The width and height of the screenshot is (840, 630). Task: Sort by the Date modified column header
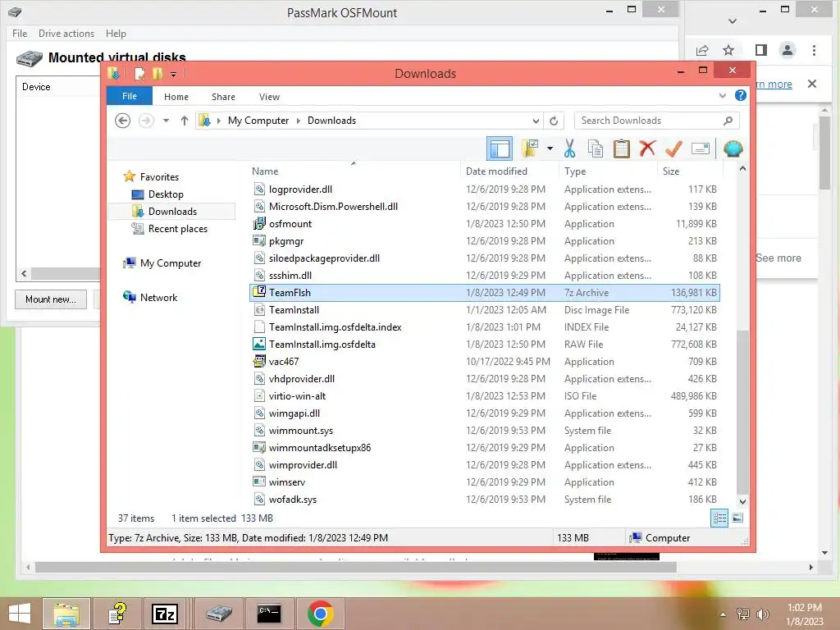[x=509, y=171]
